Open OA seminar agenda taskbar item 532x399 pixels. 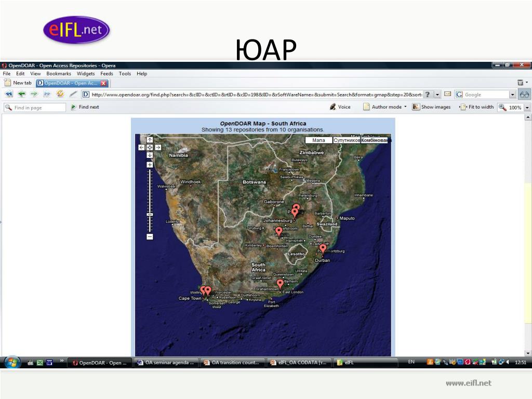[166, 363]
